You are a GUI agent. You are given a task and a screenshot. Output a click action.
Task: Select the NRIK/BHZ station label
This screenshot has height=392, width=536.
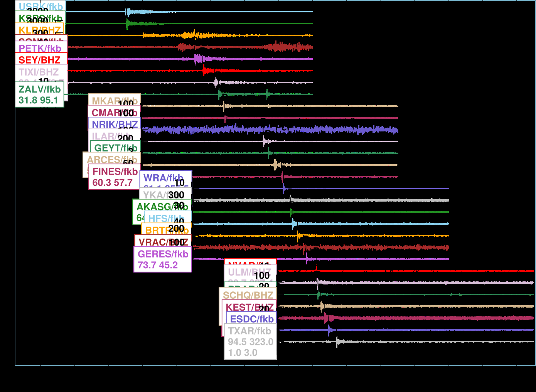115,124
